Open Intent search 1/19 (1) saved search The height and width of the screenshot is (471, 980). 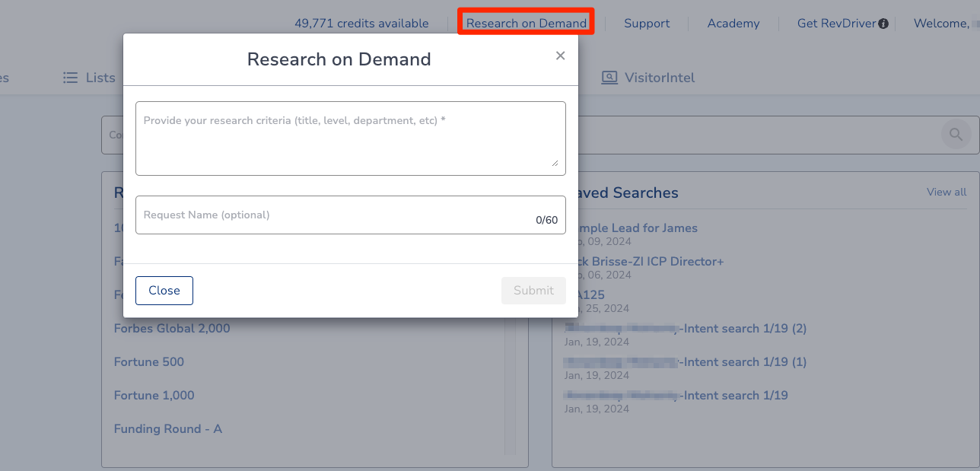(x=685, y=362)
